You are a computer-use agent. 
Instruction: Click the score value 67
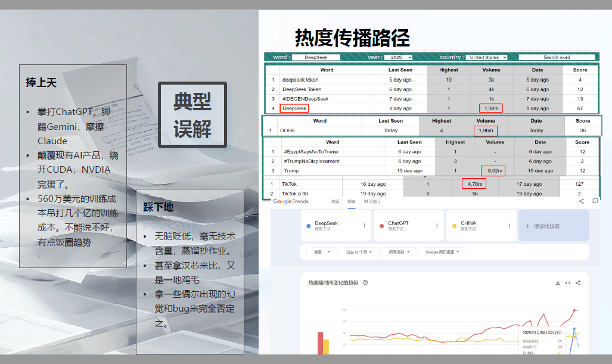580,108
